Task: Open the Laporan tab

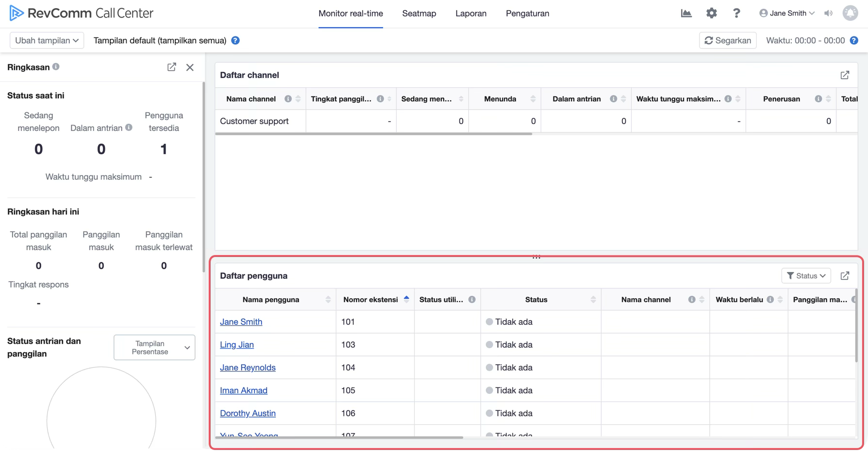Action: [471, 14]
